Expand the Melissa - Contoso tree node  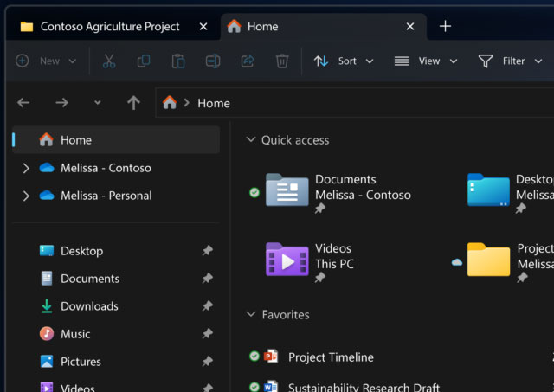(26, 168)
